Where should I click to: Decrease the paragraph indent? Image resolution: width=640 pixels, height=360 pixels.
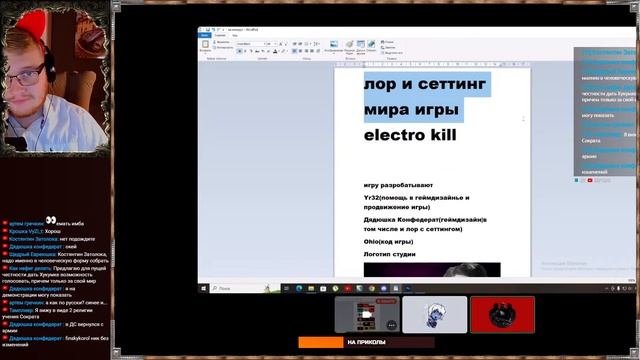coord(294,44)
